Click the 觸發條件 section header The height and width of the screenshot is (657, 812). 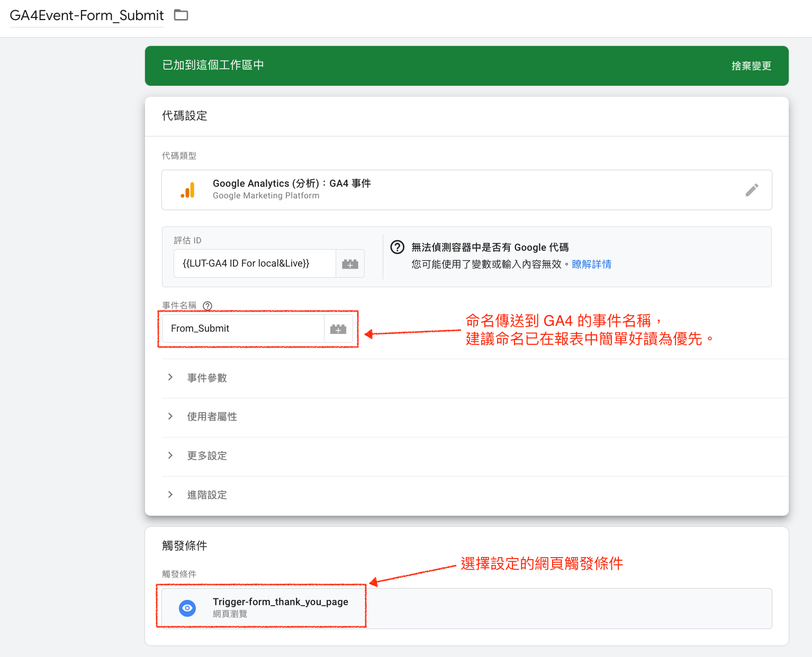tap(185, 546)
